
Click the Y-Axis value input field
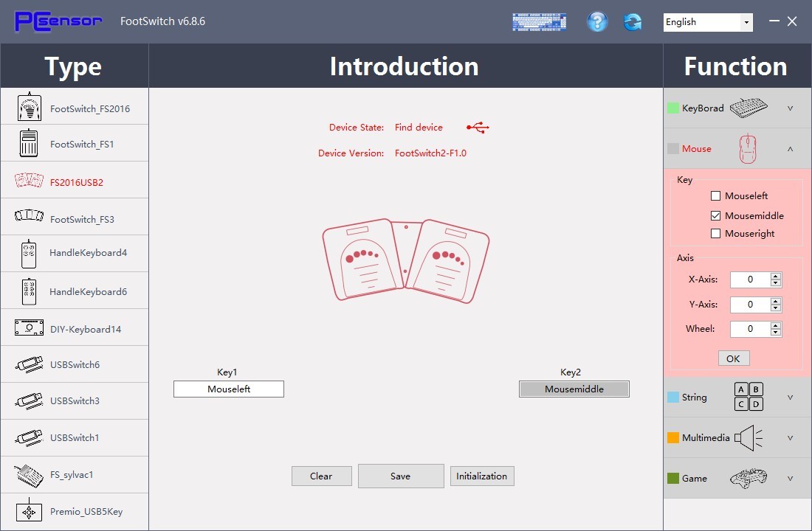[x=751, y=305]
